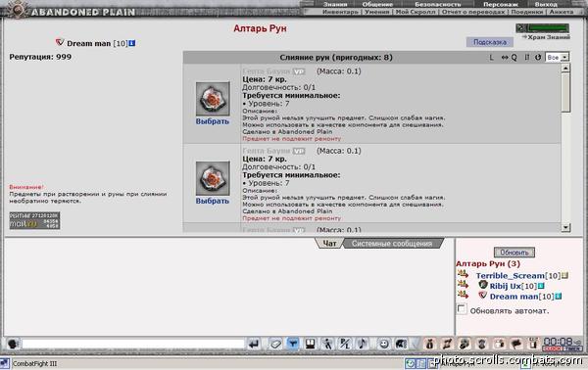Click the green health bar indicator
The image size is (588, 370).
(x=548, y=28)
